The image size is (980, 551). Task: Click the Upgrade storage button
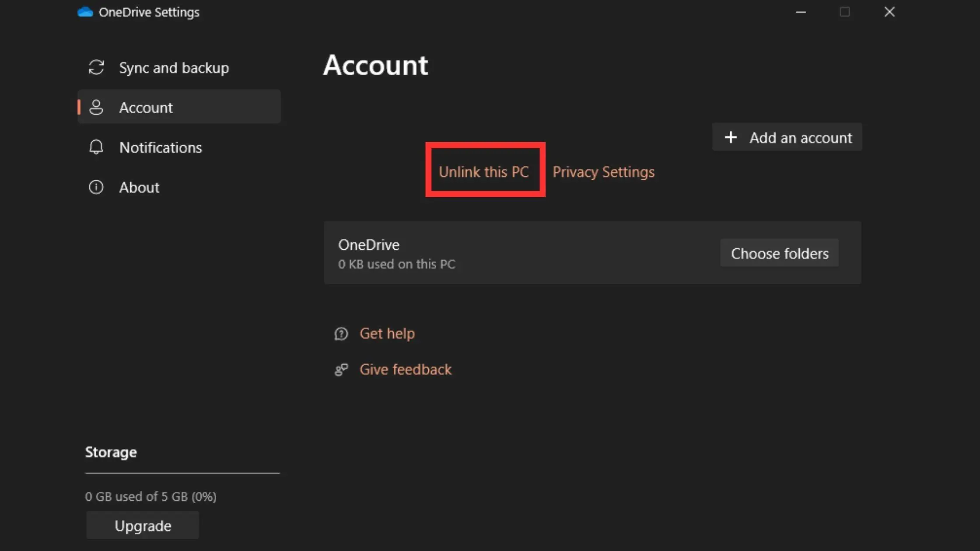coord(143,525)
